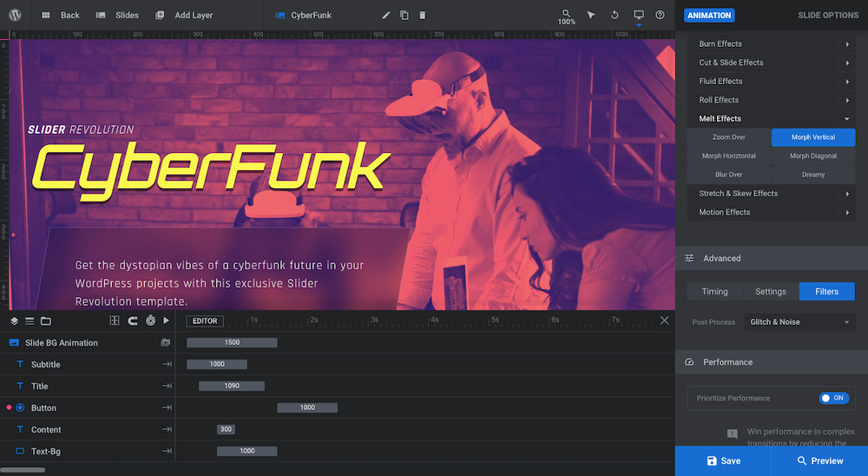This screenshot has width=868, height=476.
Task: Click the Advanced section header
Action: pos(771,258)
